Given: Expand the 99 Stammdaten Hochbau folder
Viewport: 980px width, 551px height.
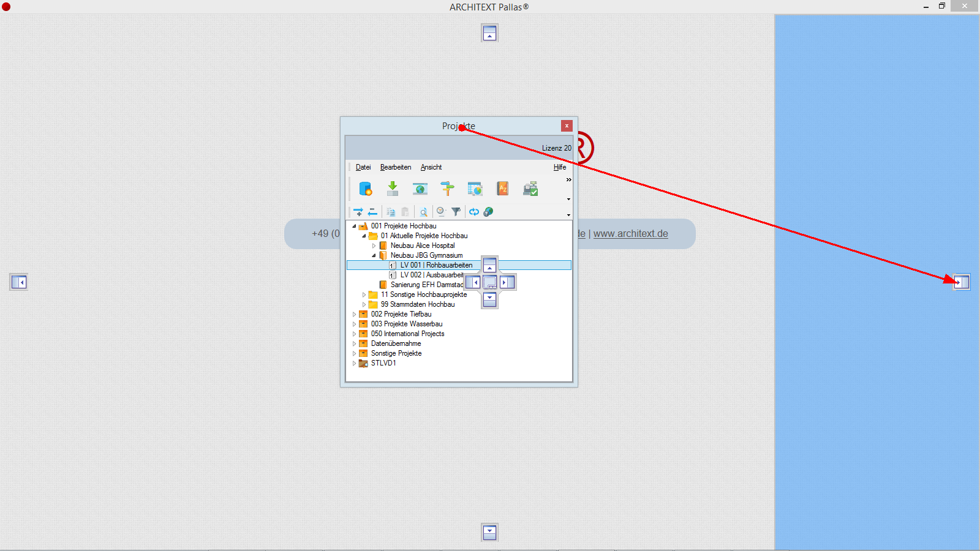Looking at the screenshot, I should 364,304.
